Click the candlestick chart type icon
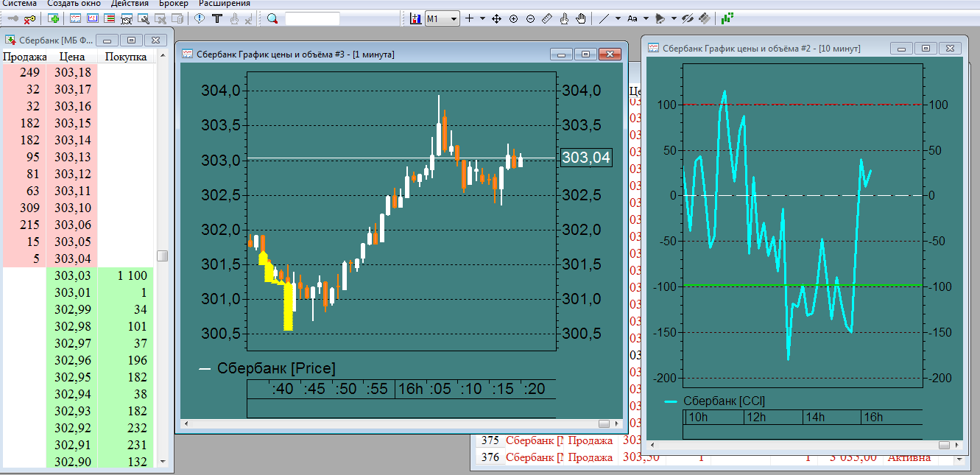This screenshot has width=980, height=475. 416,18
